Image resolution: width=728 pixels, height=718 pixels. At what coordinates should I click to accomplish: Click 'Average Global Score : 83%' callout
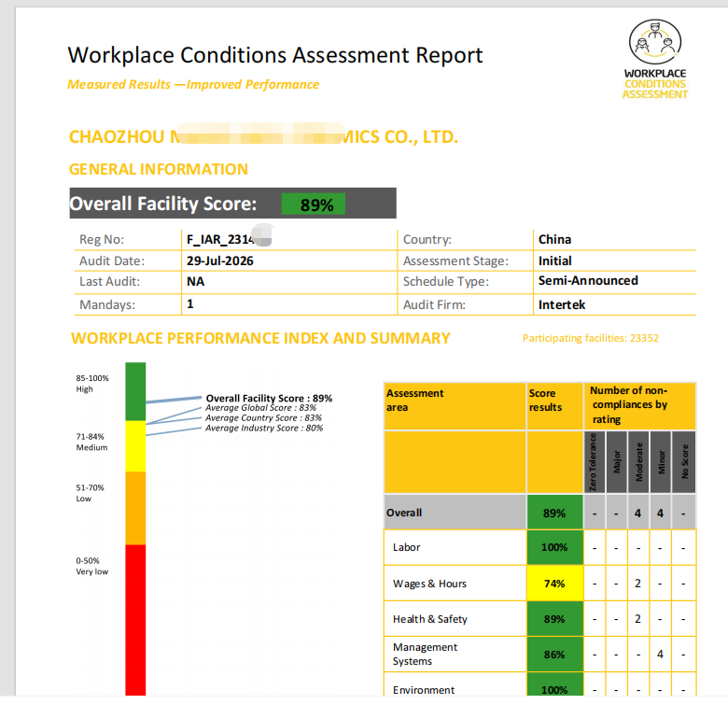coord(260,408)
